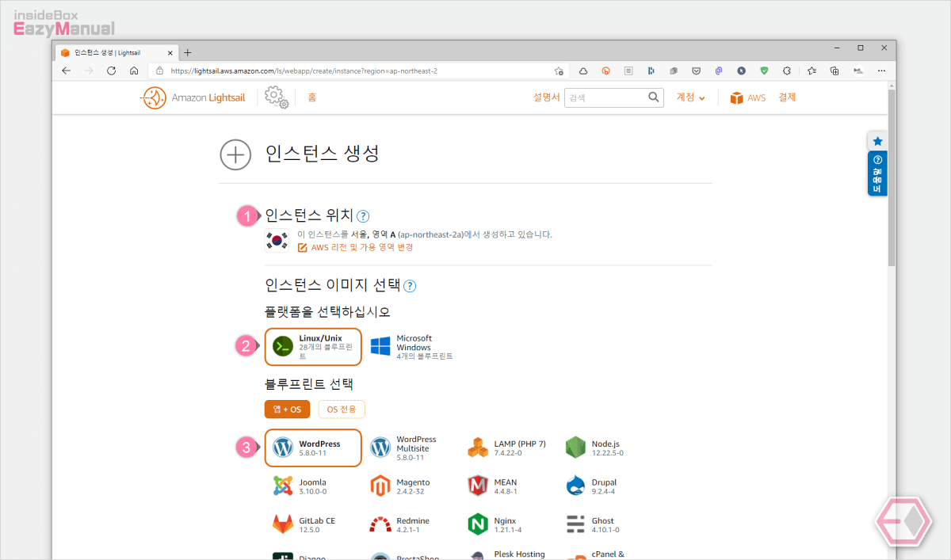Go to the 홈 tab

(311, 97)
